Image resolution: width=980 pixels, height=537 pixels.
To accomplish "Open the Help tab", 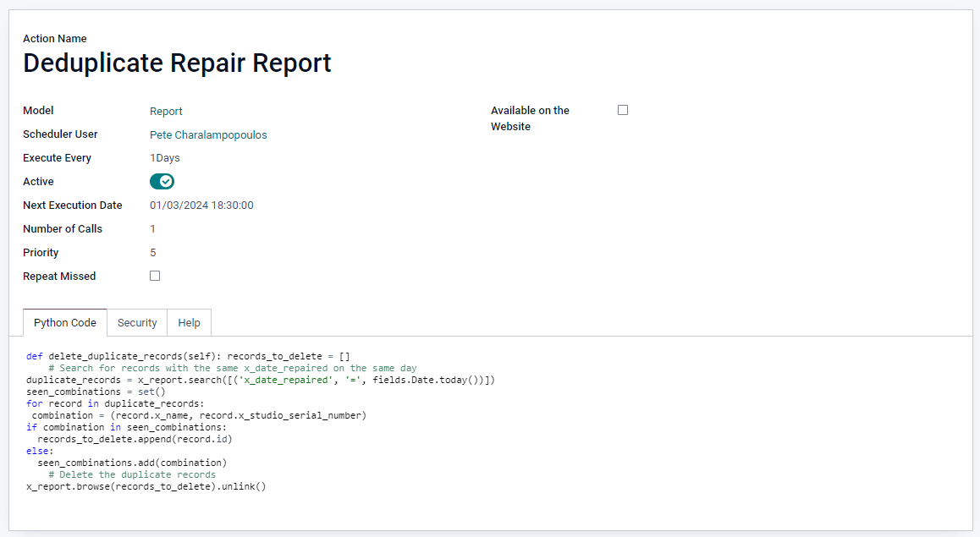I will coord(189,323).
